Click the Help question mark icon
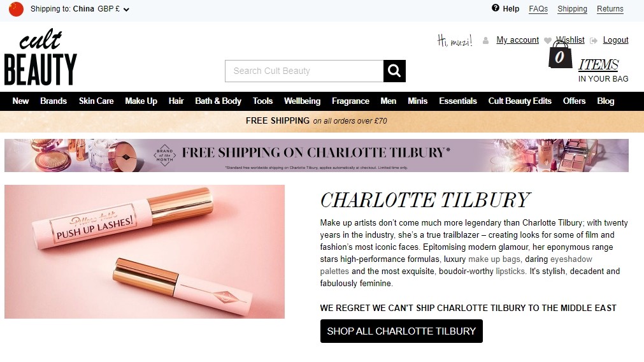644x362 pixels. (496, 8)
